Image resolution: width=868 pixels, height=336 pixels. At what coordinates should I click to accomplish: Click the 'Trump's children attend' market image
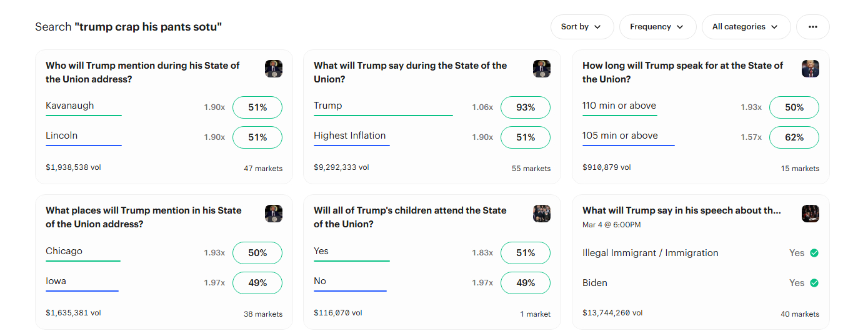542,214
